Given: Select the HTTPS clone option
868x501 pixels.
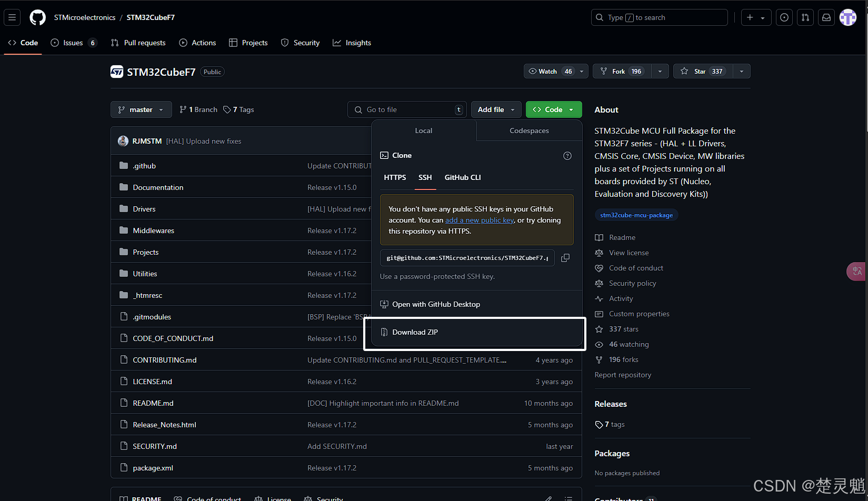Looking at the screenshot, I should coord(395,177).
